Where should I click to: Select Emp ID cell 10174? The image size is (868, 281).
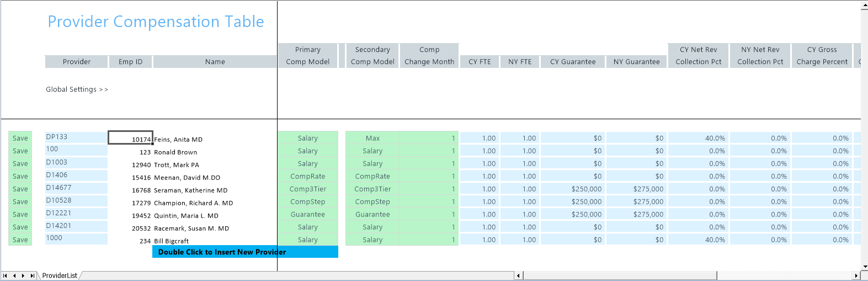[130, 138]
